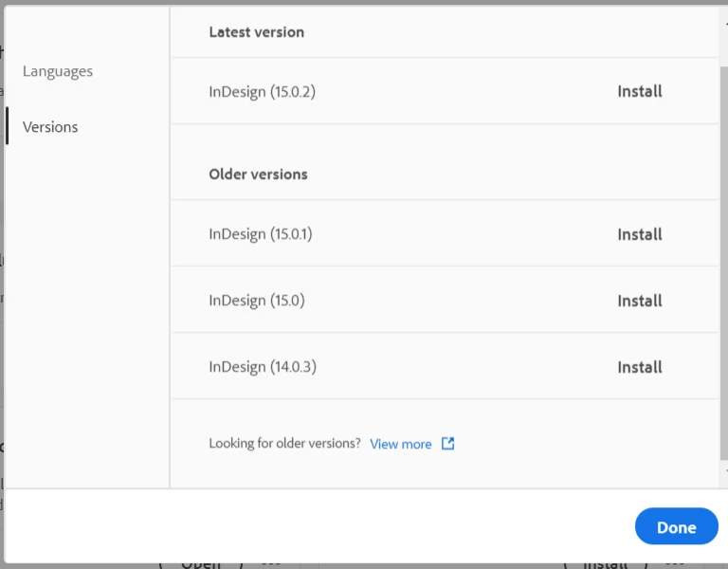Install InDesign (15.0.1)
This screenshot has height=569, width=728.
[x=639, y=234]
